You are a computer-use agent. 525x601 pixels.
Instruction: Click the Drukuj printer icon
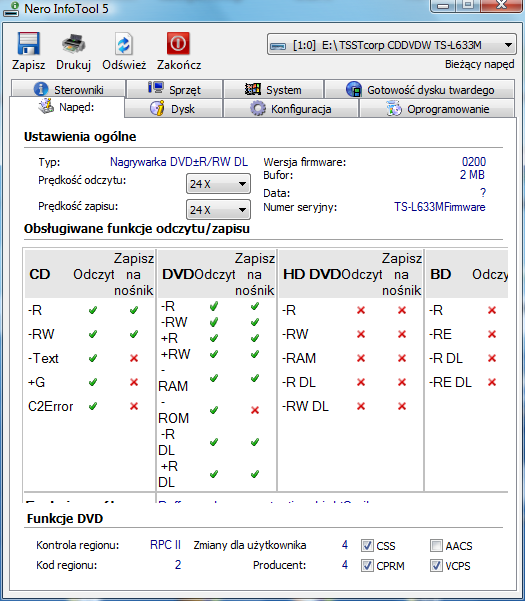(74, 43)
